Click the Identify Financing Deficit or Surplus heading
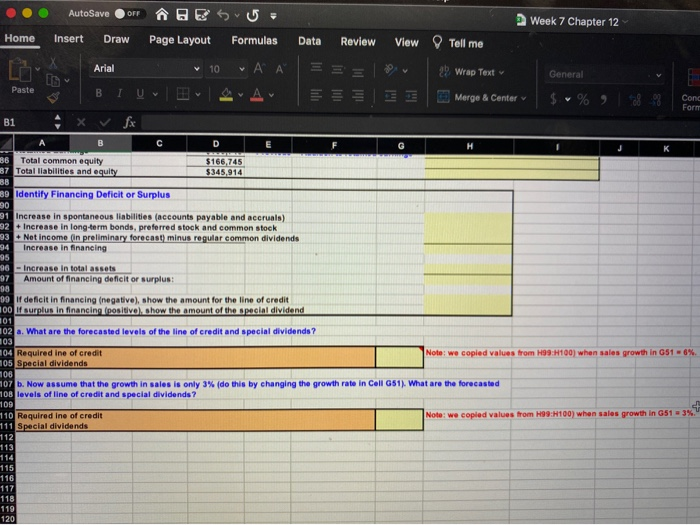 tap(93, 195)
